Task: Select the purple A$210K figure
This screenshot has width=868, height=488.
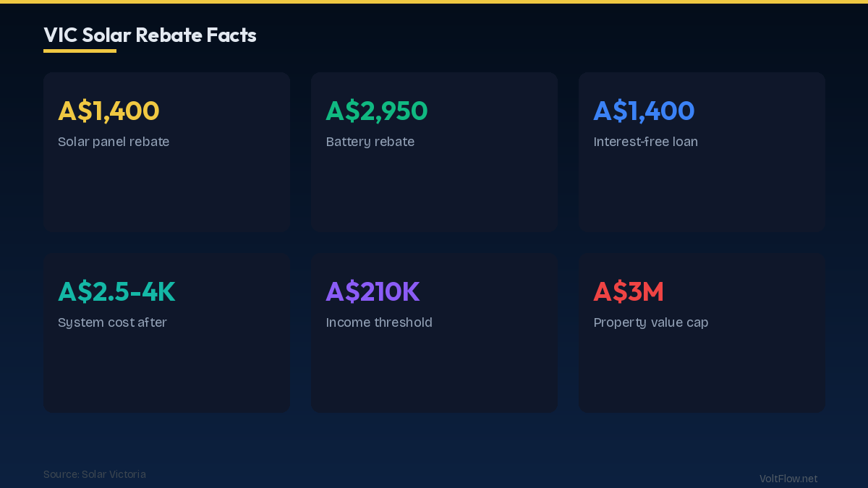Action: 373,291
